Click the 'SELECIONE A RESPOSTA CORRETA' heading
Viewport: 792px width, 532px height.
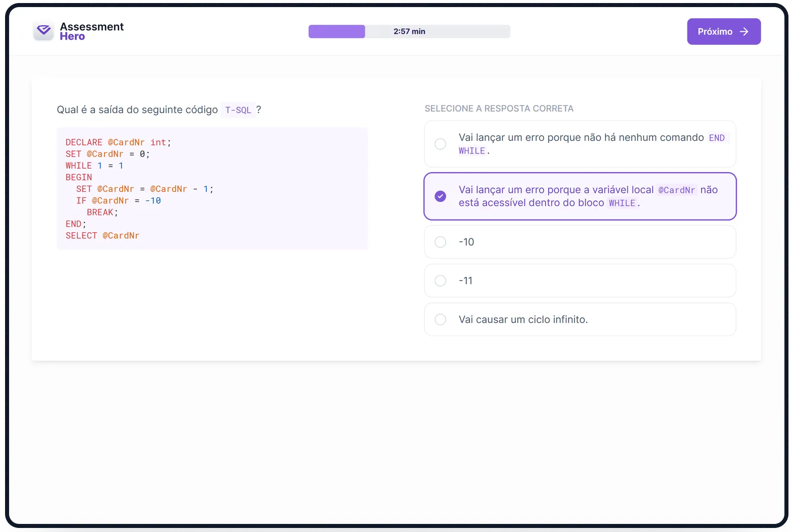coord(499,109)
